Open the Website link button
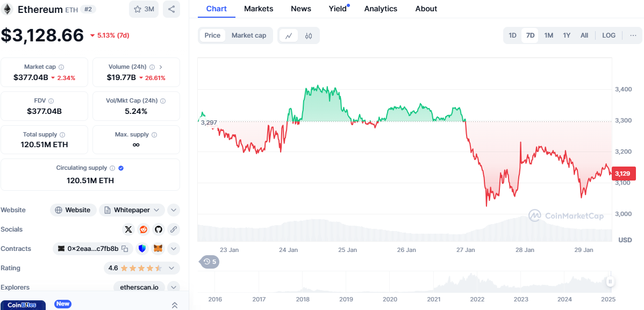 click(73, 210)
